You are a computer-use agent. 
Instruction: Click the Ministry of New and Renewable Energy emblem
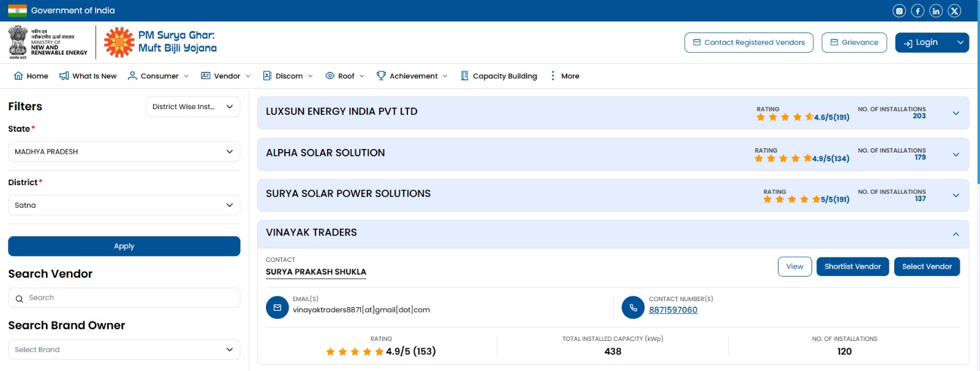click(18, 42)
